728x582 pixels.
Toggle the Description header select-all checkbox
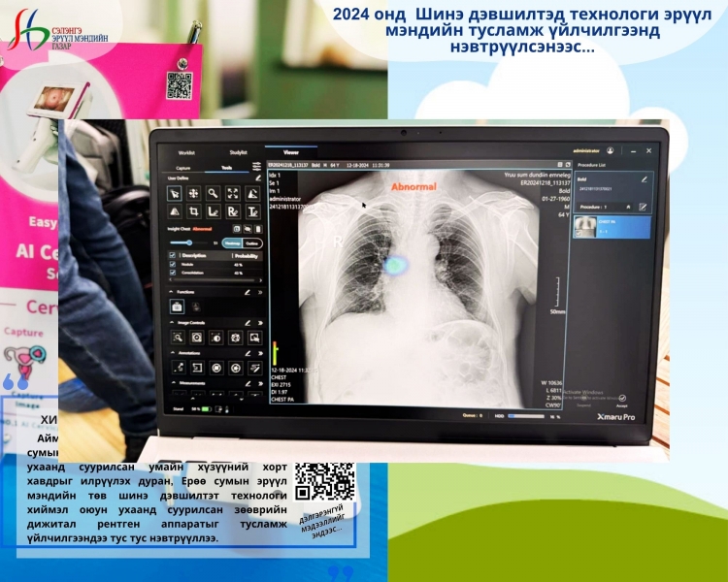[172, 255]
